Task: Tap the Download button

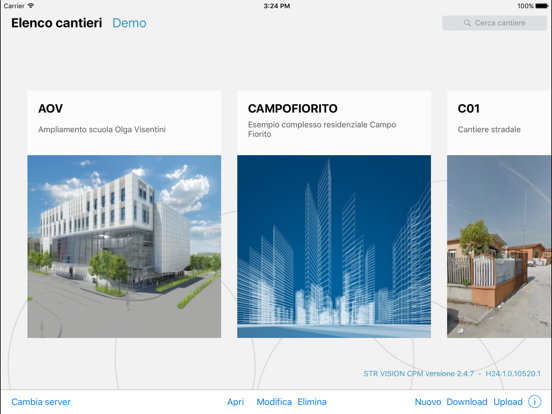Action: pyautogui.click(x=467, y=402)
